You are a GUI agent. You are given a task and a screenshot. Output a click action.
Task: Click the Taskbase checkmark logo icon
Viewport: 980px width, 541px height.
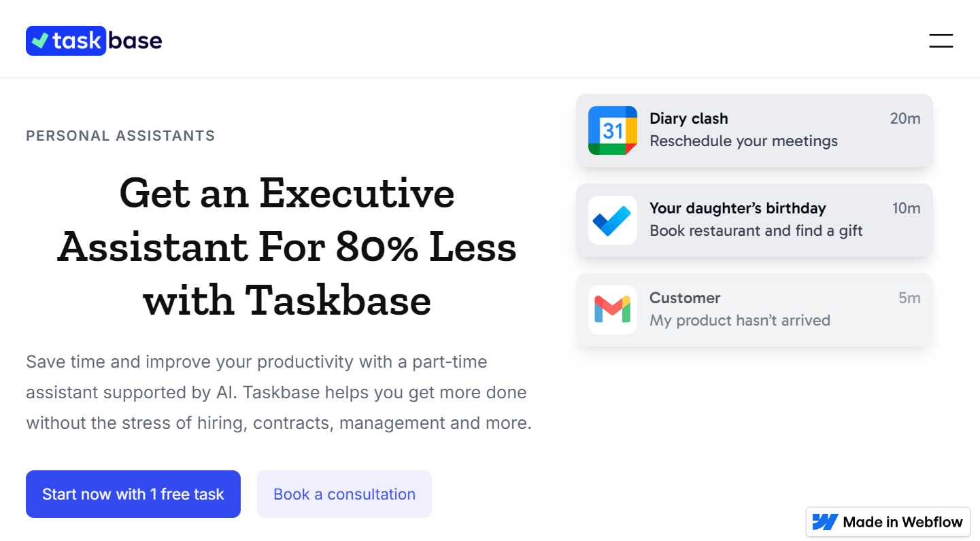coord(39,40)
